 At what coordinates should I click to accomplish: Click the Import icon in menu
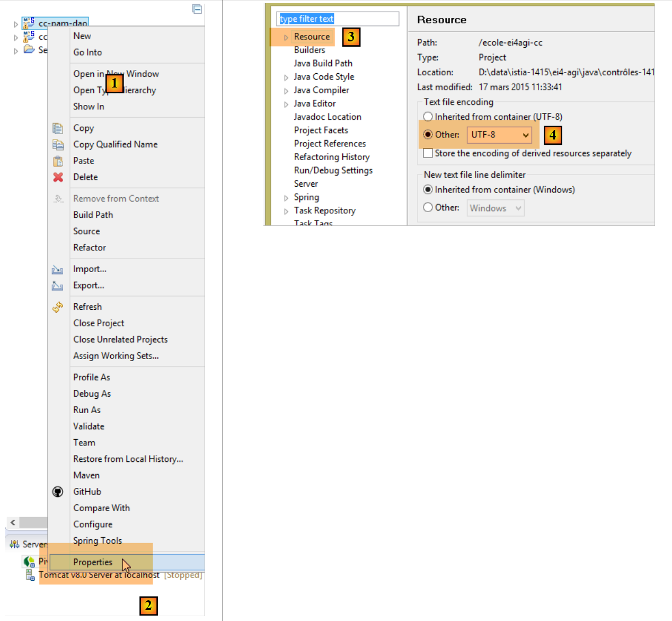tap(58, 270)
